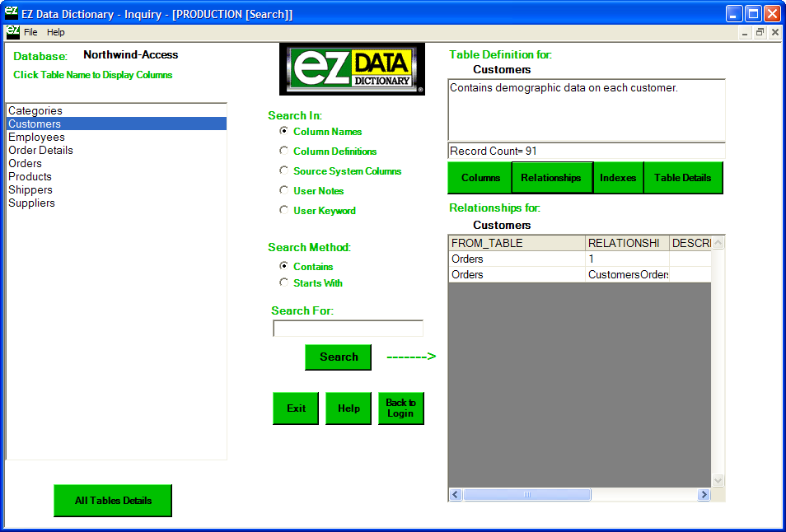Click the EZ Data Dictionary logo image

353,69
